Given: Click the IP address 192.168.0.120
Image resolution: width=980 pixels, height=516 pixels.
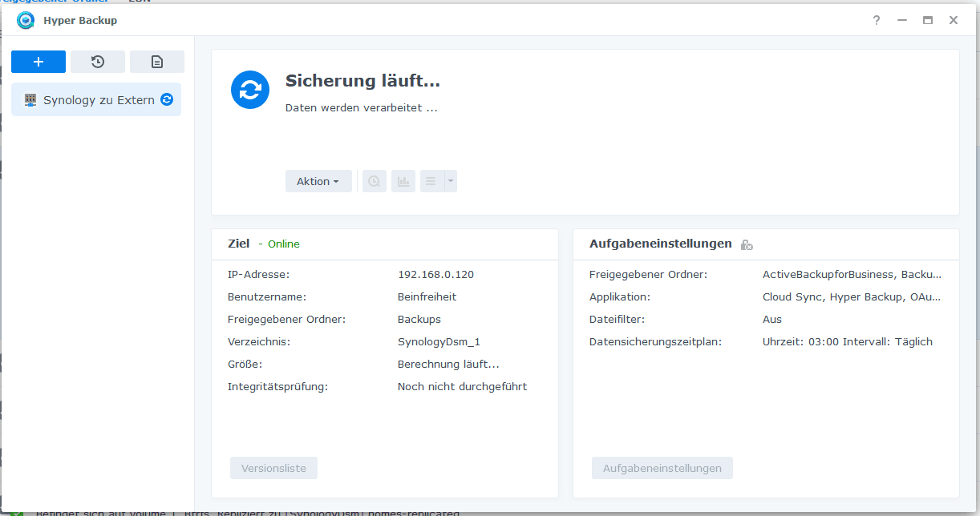Looking at the screenshot, I should [435, 274].
